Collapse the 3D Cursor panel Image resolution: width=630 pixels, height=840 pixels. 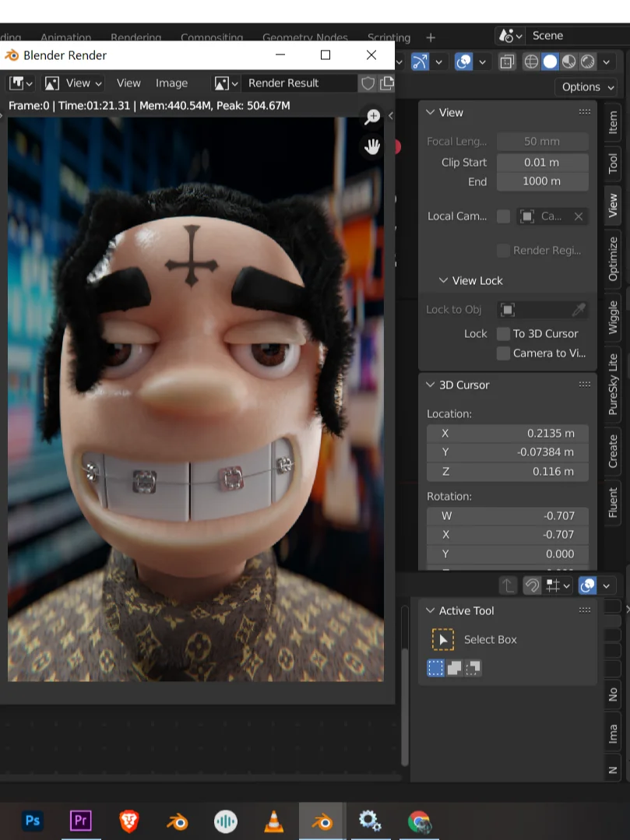(x=430, y=385)
